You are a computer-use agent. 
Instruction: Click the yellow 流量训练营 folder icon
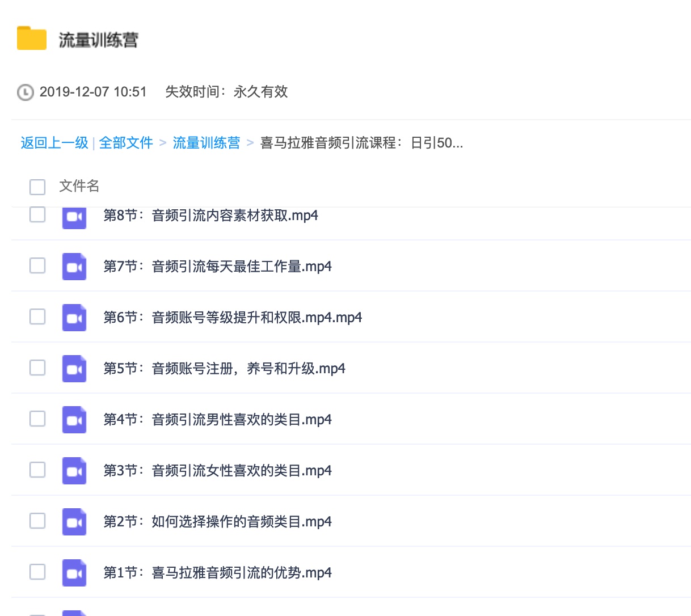32,38
